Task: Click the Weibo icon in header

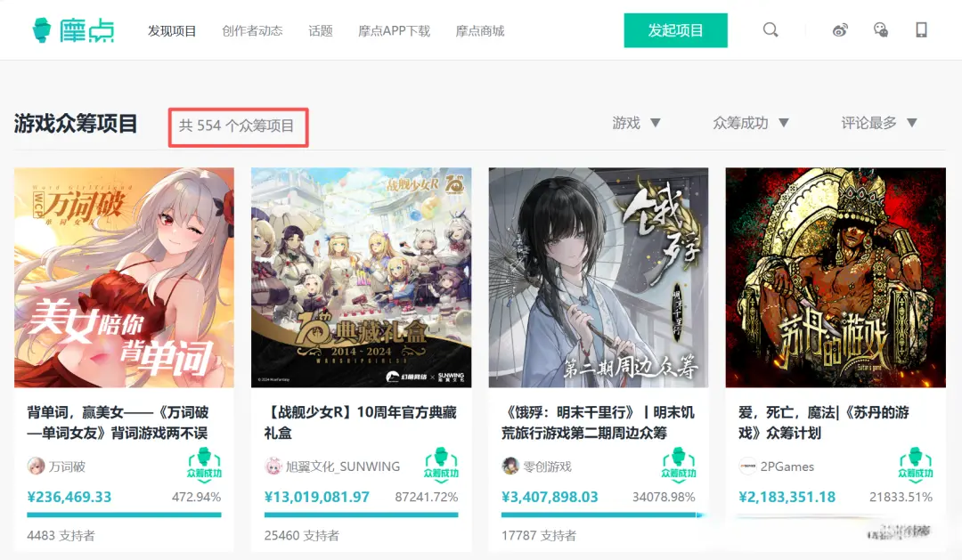Action: pyautogui.click(x=840, y=30)
